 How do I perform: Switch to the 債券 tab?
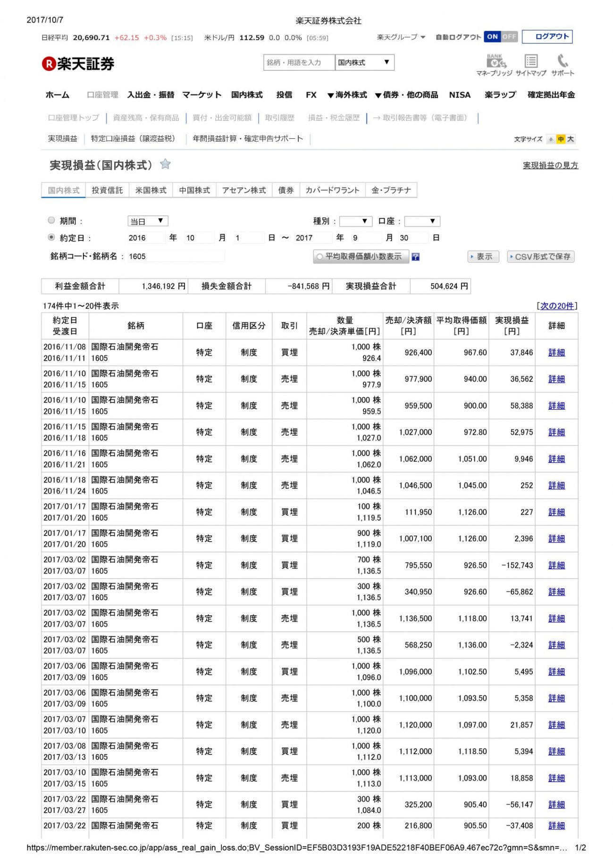pos(286,190)
